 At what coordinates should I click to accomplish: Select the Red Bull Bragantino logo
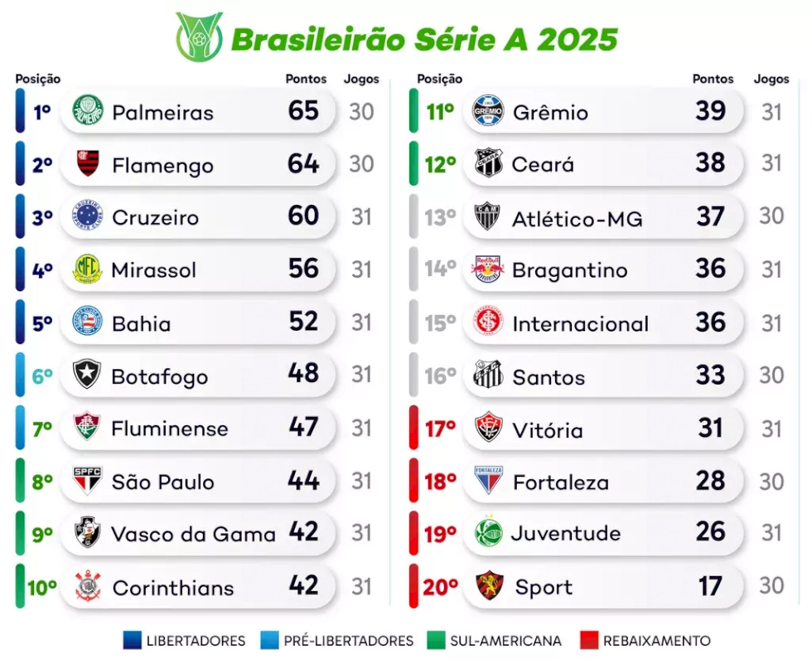coord(488,269)
